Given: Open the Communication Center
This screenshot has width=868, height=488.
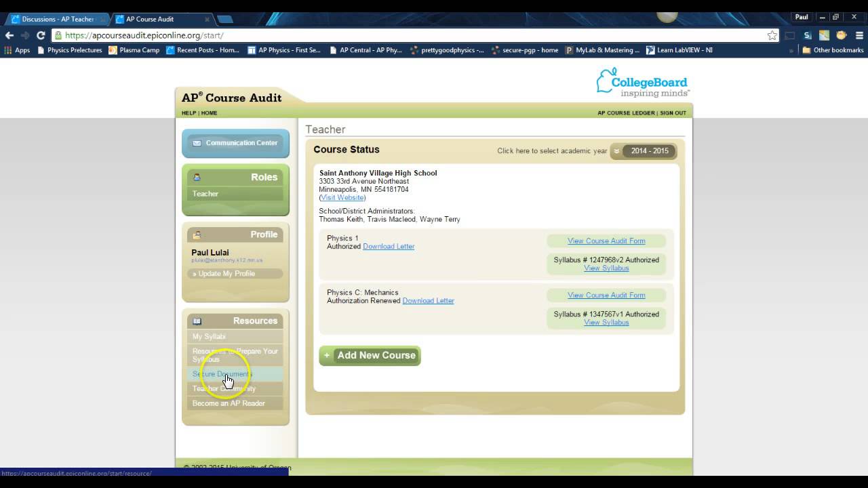Looking at the screenshot, I should [x=235, y=143].
